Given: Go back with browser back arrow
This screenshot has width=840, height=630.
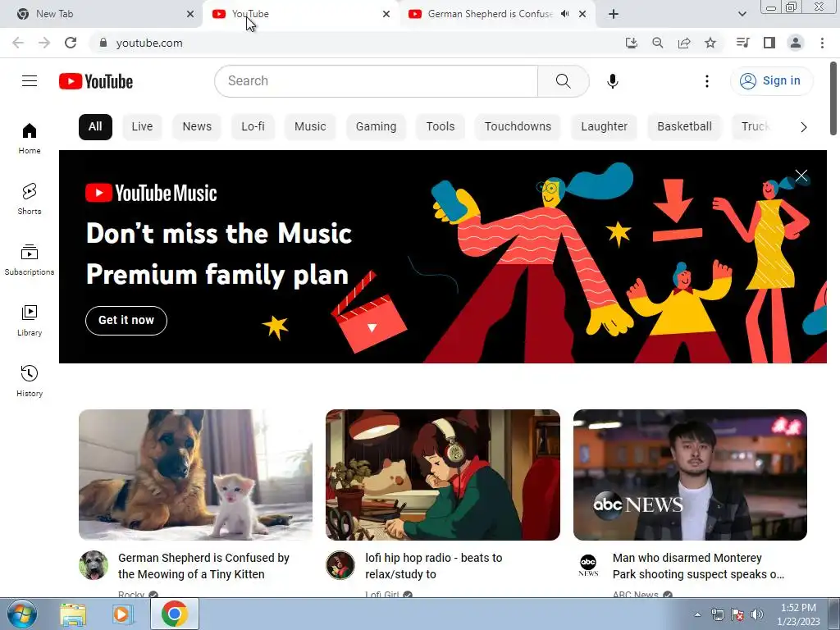Looking at the screenshot, I should (x=18, y=43).
